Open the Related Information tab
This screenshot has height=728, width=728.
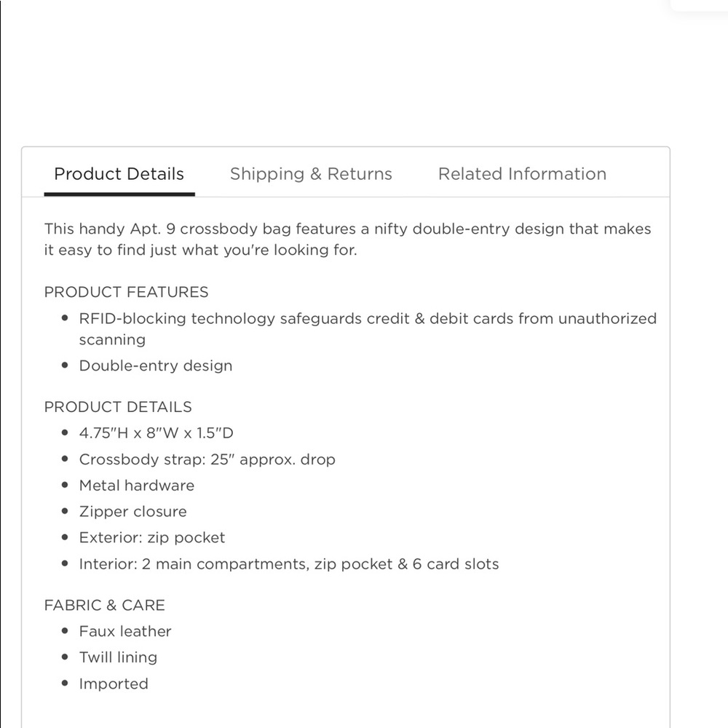[x=522, y=174]
